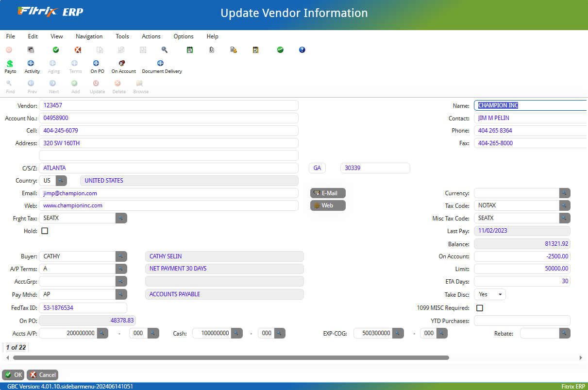This screenshot has width=588, height=390.
Task: Toggle the Hold checkbox
Action: (x=45, y=231)
